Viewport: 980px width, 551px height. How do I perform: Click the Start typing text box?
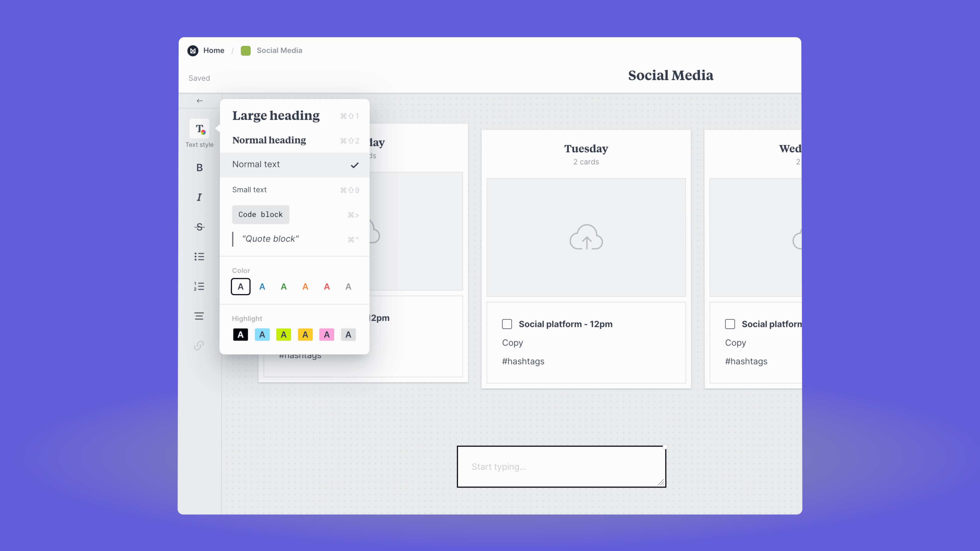(561, 467)
